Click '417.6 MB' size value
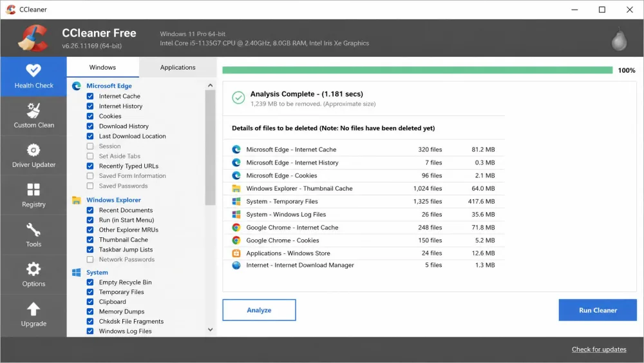 coord(481,201)
